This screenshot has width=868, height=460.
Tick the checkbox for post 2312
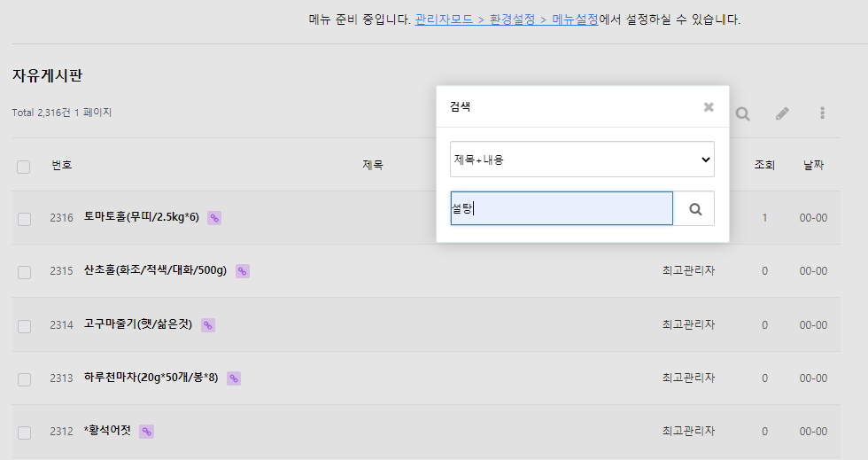[x=25, y=433]
